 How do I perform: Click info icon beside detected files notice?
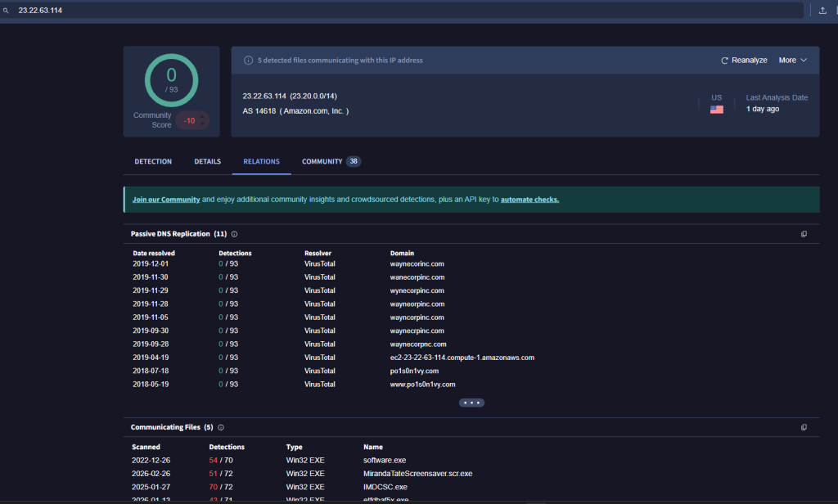(x=248, y=61)
